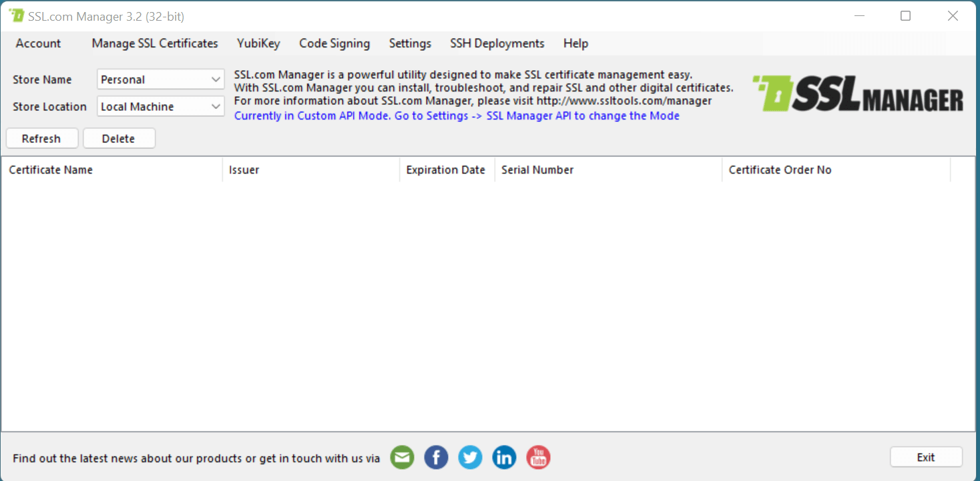Click the Refresh button

(41, 138)
